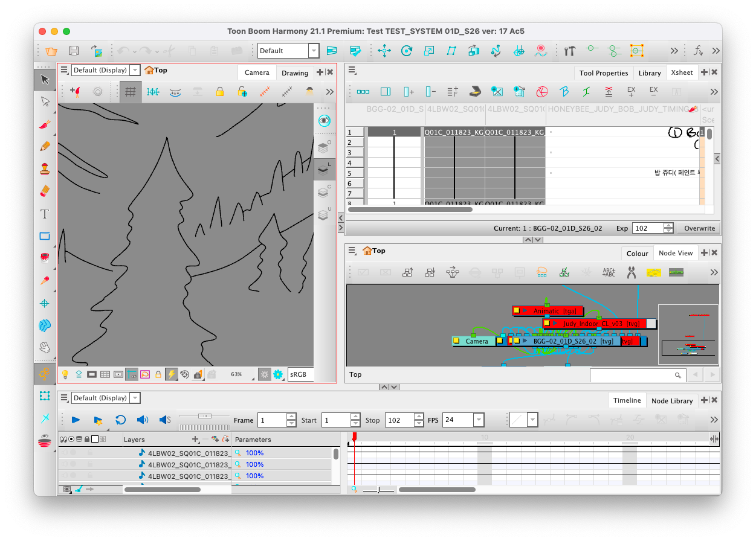Select the Paint bucket tool

(x=45, y=258)
